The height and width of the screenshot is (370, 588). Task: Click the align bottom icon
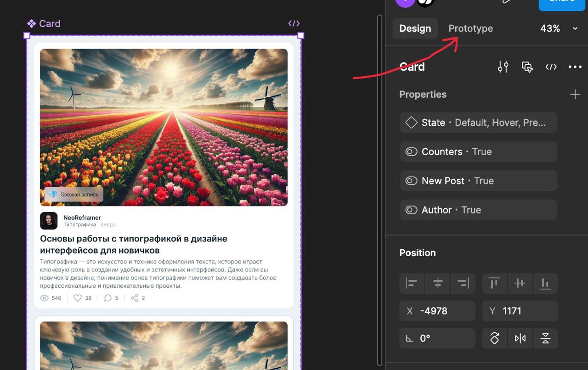point(545,283)
